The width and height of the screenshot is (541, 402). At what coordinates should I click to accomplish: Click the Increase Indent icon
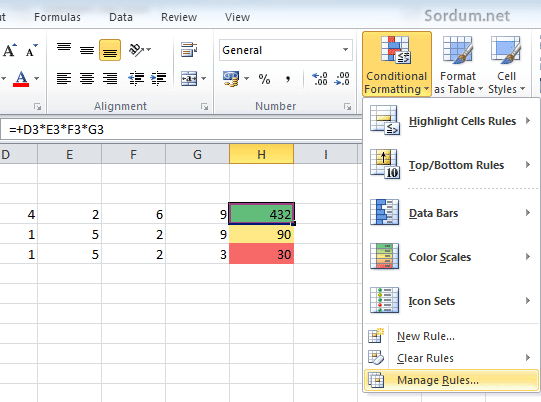click(158, 79)
